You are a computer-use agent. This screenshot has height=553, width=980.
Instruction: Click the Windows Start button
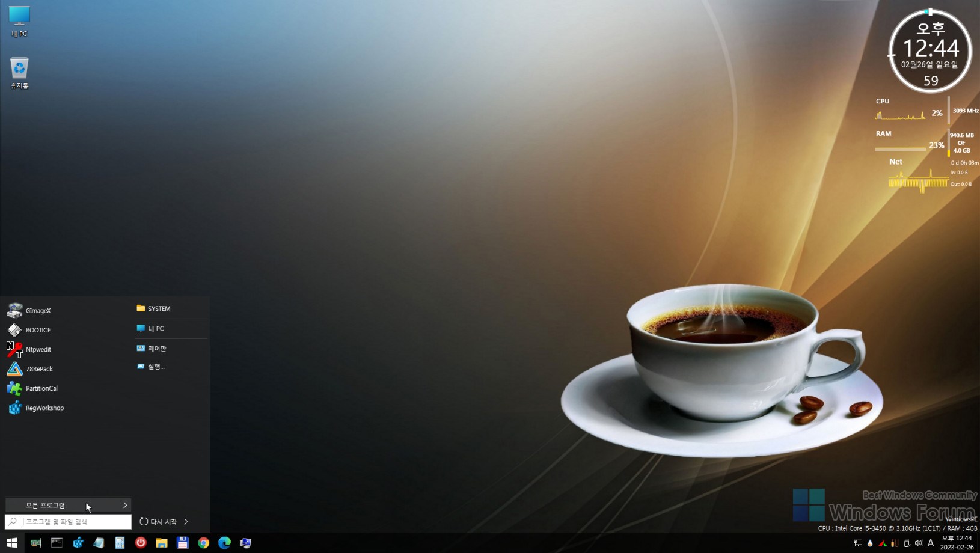click(x=12, y=543)
